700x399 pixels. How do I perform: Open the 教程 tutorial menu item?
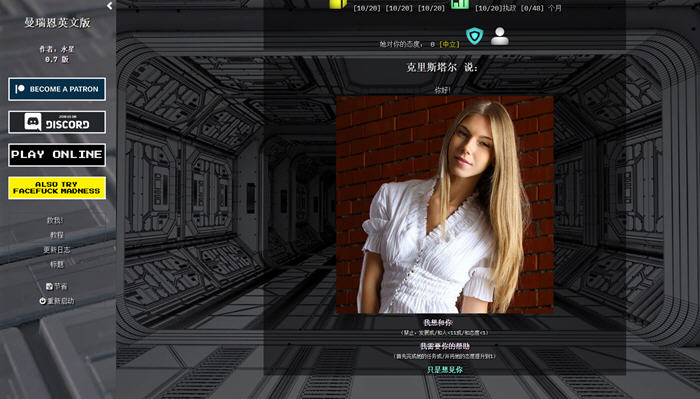pos(57,235)
